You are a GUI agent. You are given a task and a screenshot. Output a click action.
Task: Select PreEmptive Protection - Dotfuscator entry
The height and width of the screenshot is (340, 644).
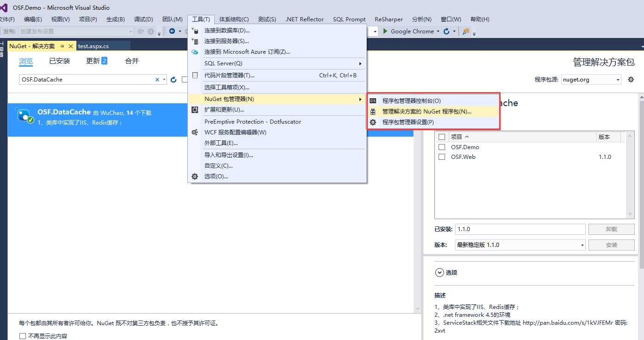click(277, 121)
